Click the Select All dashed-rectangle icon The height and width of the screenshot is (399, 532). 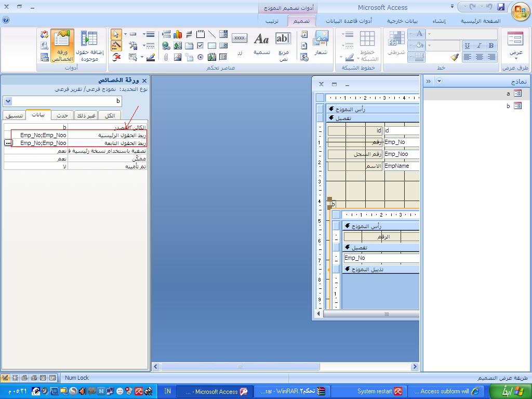pos(133,57)
